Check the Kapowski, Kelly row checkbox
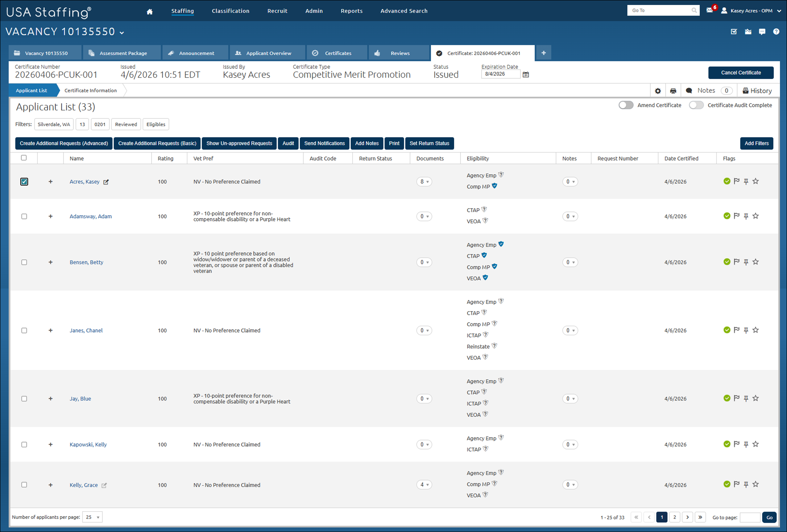This screenshot has height=532, width=787. (x=24, y=445)
